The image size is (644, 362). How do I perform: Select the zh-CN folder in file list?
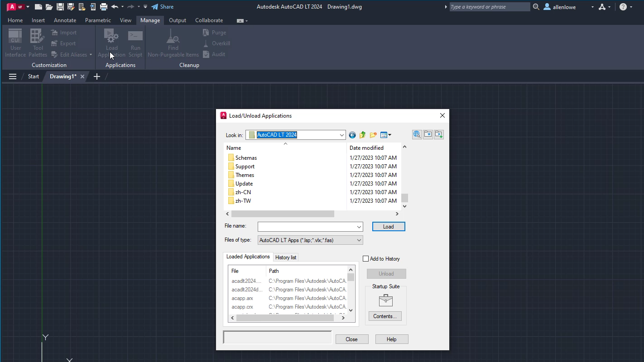(243, 192)
